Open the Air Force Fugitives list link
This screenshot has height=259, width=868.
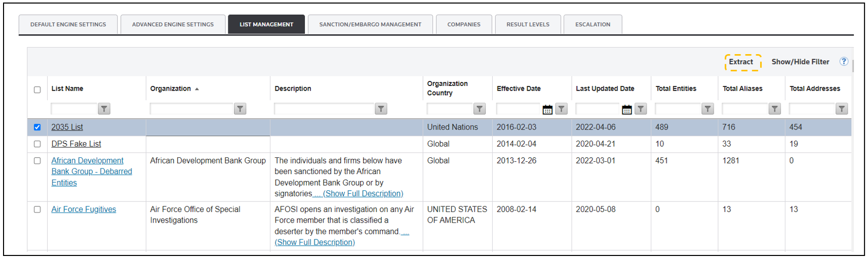84,209
